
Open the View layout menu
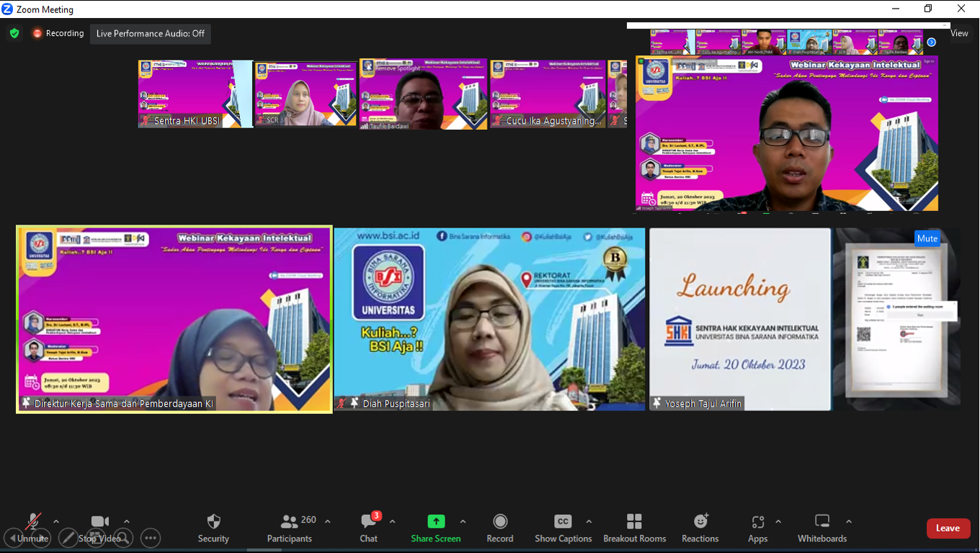pyautogui.click(x=959, y=33)
